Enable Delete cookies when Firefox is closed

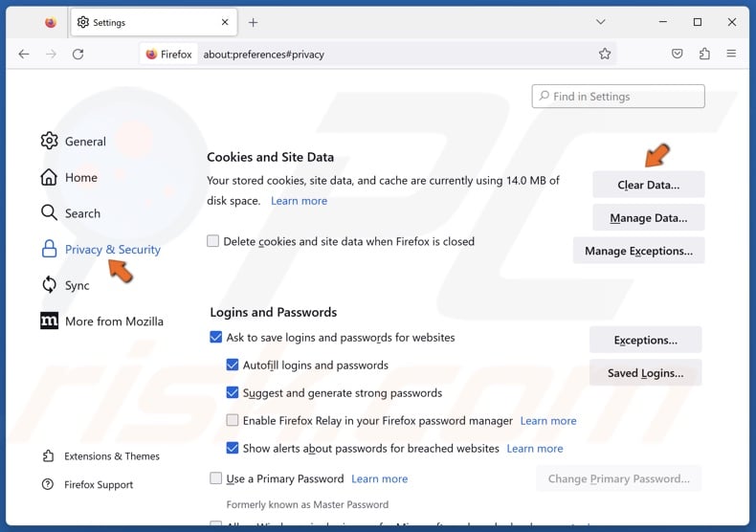coord(212,240)
